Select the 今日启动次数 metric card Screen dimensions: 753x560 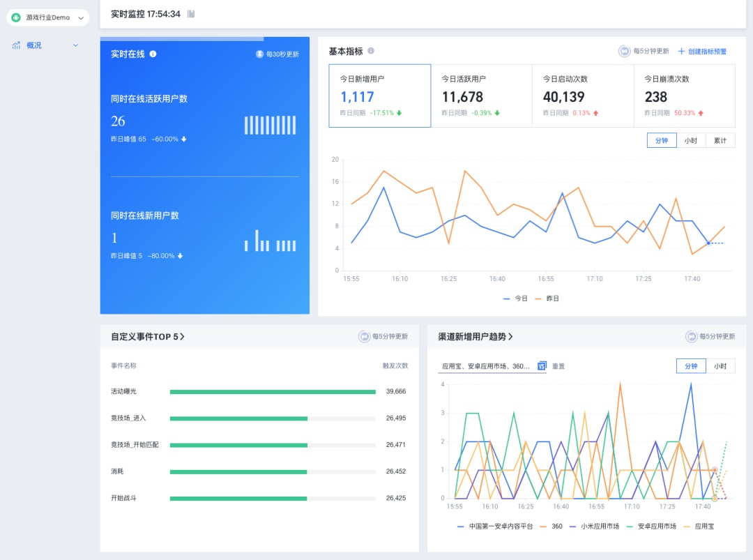point(583,96)
